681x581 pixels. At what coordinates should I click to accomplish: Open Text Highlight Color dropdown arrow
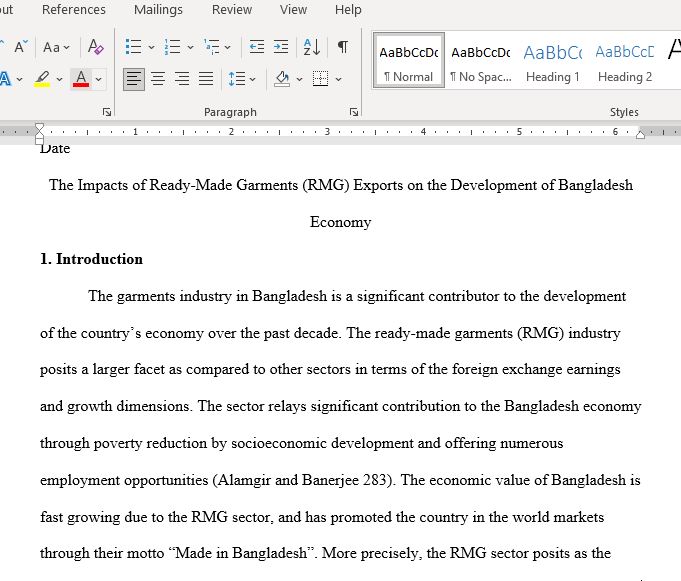point(59,79)
